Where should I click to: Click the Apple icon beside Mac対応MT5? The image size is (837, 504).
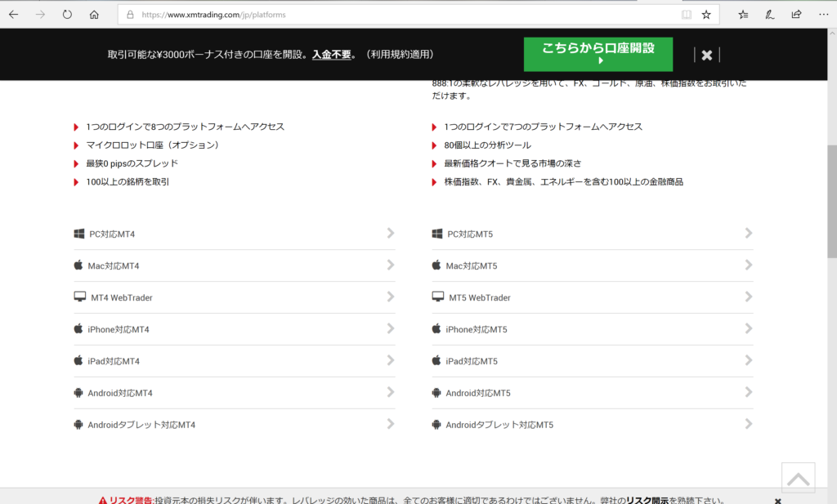tap(436, 265)
